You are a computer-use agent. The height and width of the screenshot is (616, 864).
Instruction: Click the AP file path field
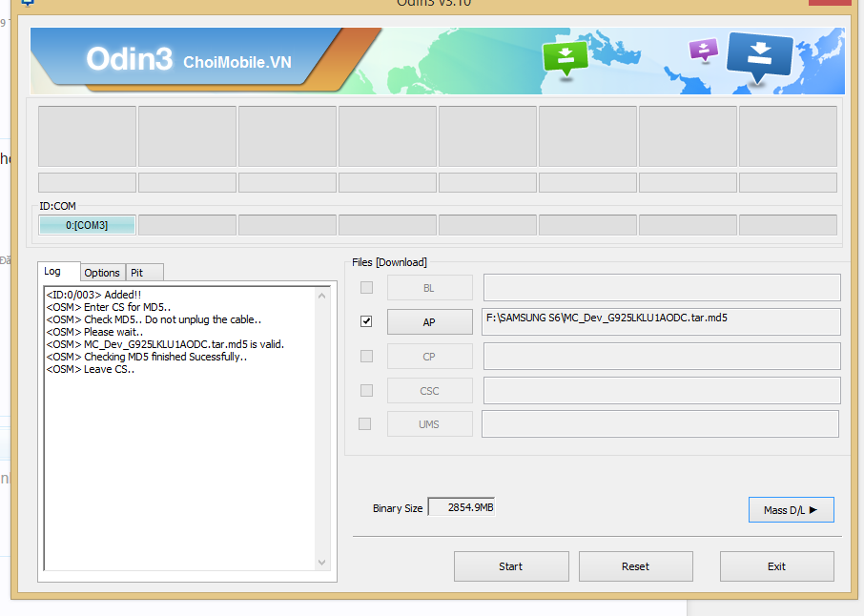(x=661, y=322)
